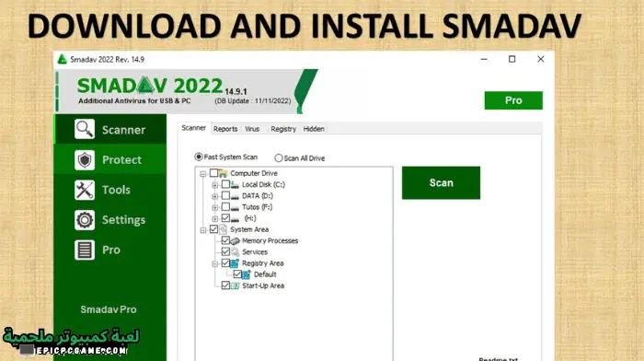
Task: Open the Registry tab
Action: coord(283,129)
